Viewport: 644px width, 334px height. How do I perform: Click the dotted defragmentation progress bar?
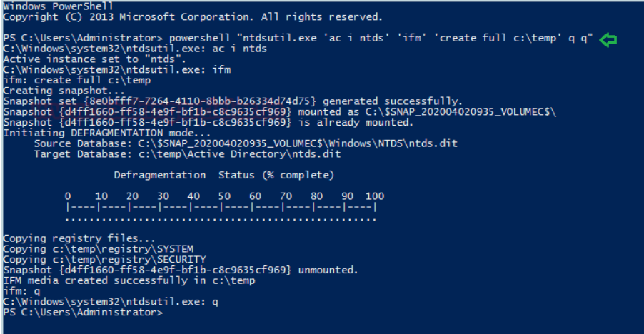pos(221,218)
